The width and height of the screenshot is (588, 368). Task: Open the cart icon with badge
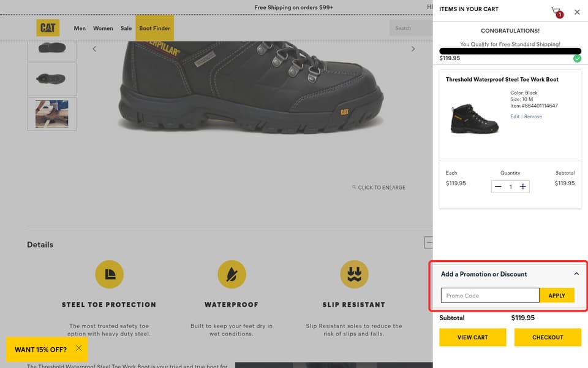click(557, 12)
